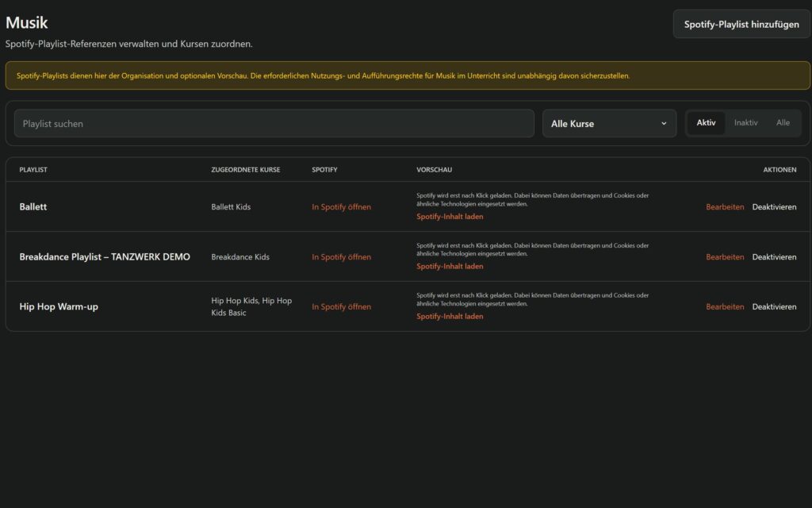
Task: Deactivate the Hip Hop Warm-up playlist
Action: coord(774,306)
